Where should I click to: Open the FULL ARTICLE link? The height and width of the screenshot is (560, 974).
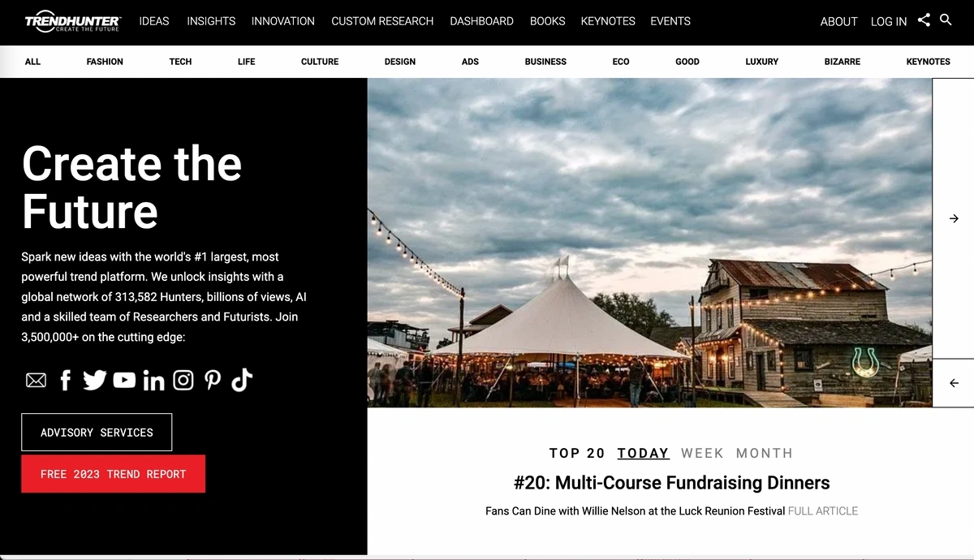click(x=823, y=511)
